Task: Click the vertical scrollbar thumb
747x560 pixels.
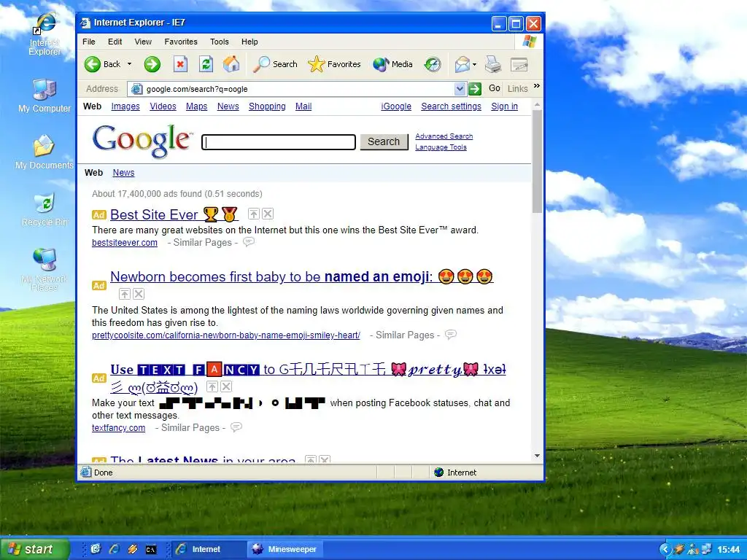Action: point(537,161)
